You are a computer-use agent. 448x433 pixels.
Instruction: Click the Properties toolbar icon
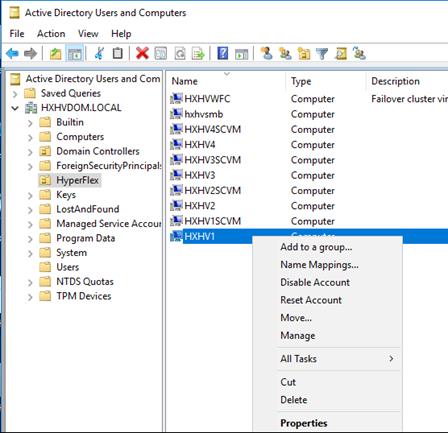(x=161, y=53)
